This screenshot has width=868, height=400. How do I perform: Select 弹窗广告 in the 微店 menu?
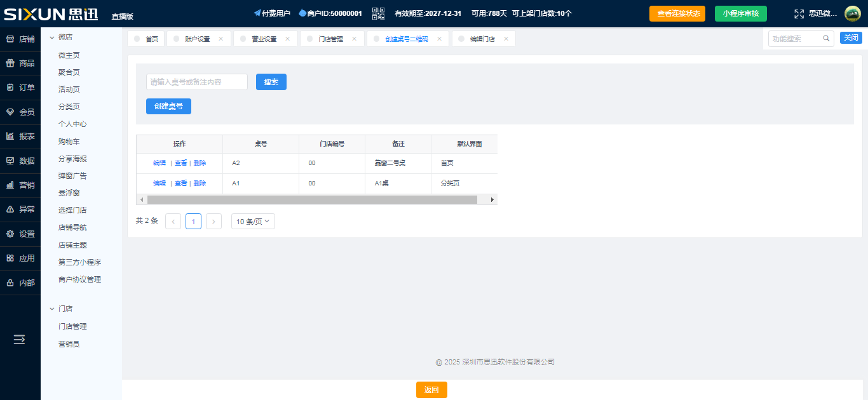(72, 176)
